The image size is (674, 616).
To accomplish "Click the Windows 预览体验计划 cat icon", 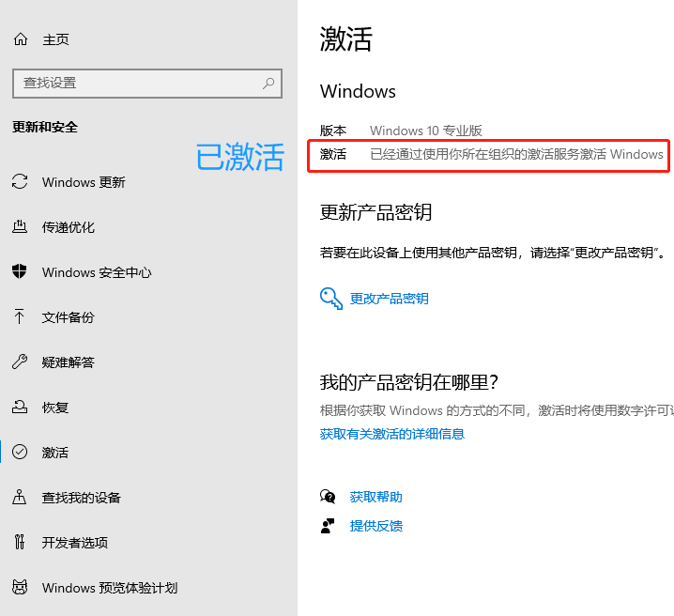I will pos(20,587).
